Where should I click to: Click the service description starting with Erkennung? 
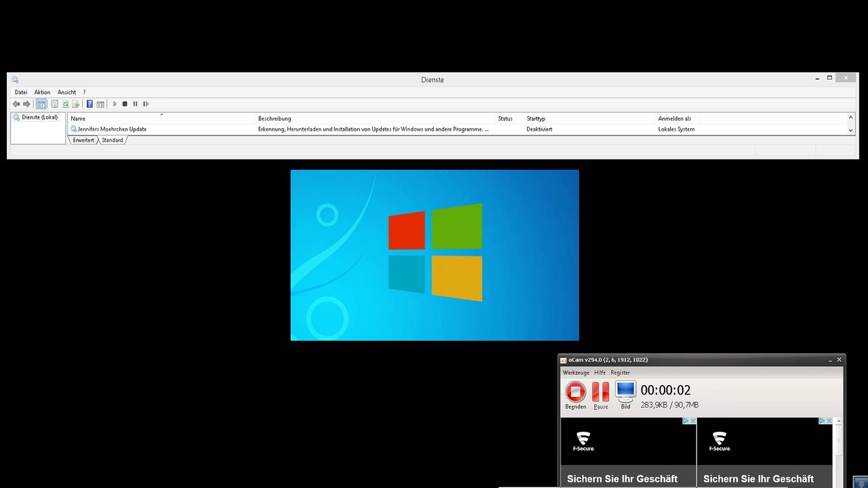click(x=373, y=129)
